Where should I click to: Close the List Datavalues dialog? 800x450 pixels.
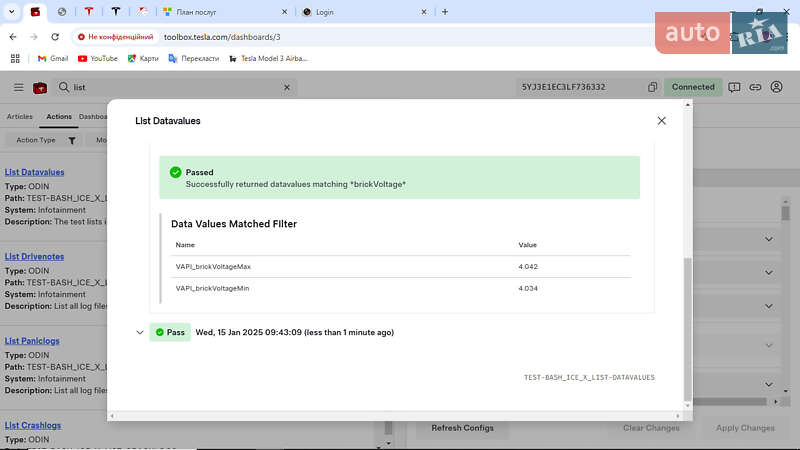[661, 121]
